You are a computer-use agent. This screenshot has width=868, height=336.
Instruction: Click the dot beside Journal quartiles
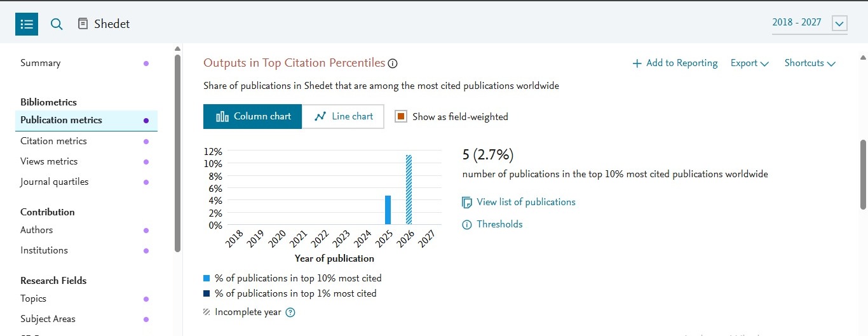coord(146,182)
